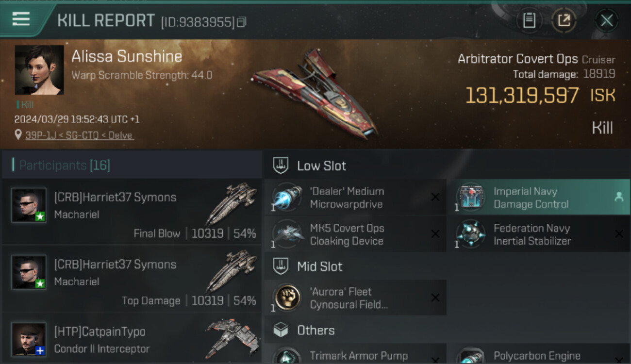Image resolution: width=631 pixels, height=364 pixels.
Task: Select Federation Navy Inertial Stabilizer icon
Action: (471, 234)
